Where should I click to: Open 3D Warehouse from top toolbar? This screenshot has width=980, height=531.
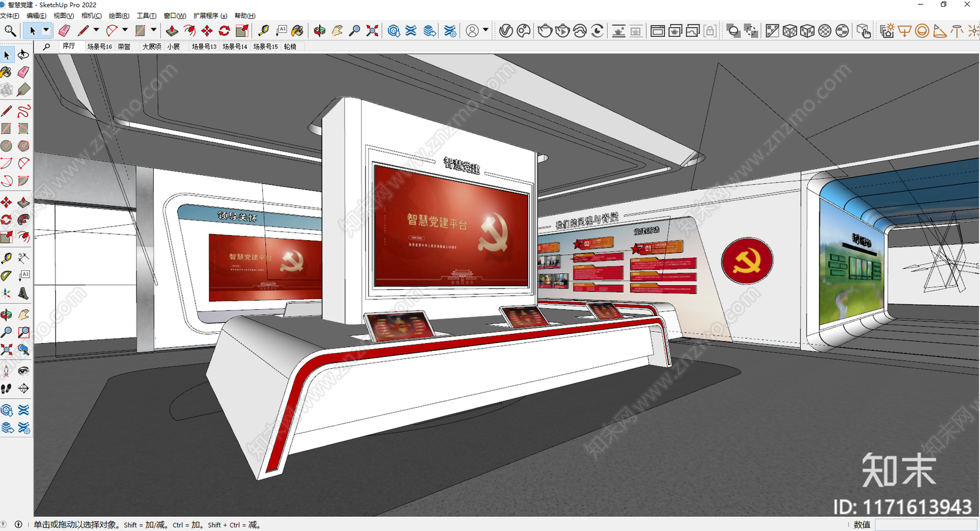pos(394,31)
